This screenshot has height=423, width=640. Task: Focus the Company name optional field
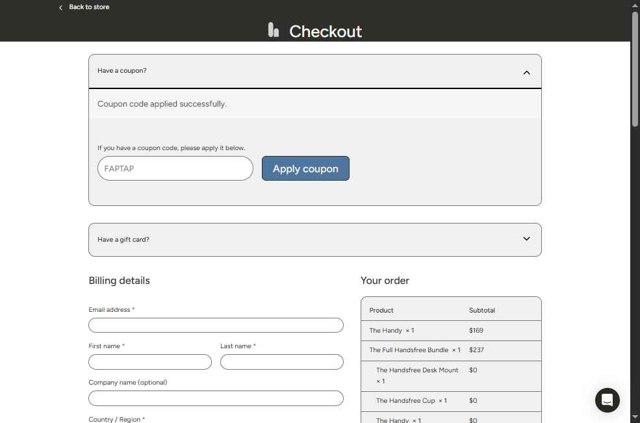(x=216, y=398)
